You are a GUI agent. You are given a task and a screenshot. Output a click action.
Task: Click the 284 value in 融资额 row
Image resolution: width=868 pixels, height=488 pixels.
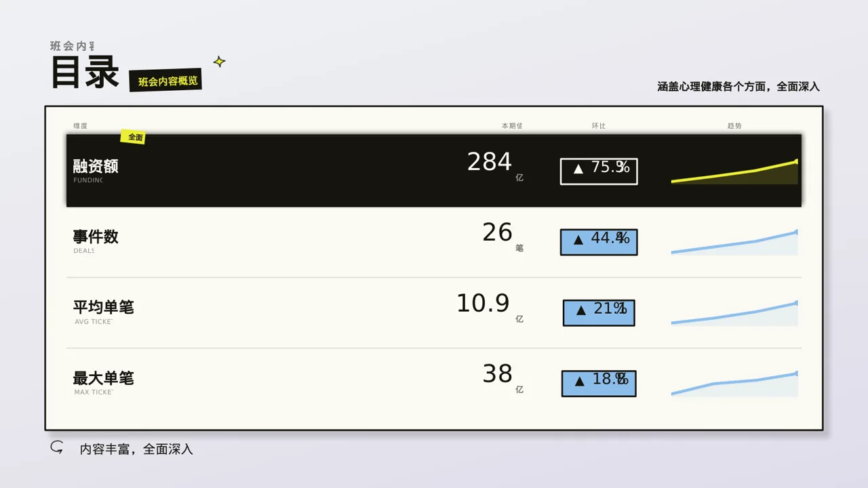pyautogui.click(x=490, y=162)
